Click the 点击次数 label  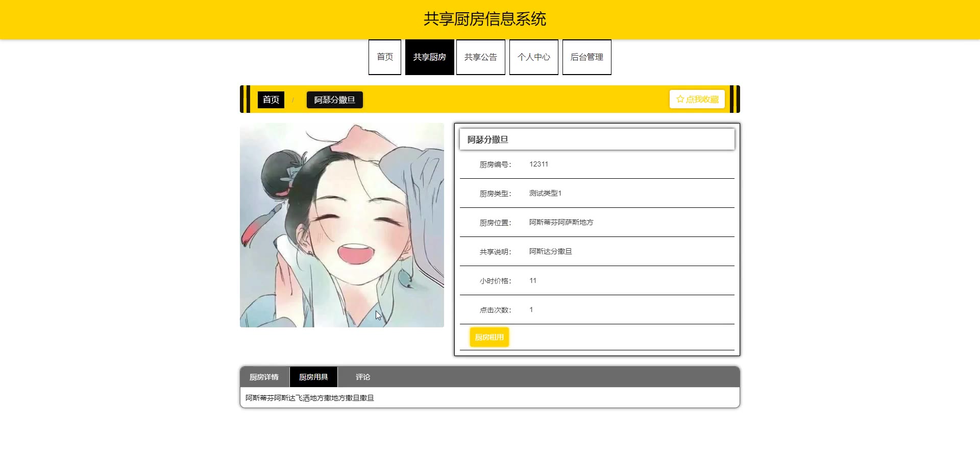click(x=495, y=310)
